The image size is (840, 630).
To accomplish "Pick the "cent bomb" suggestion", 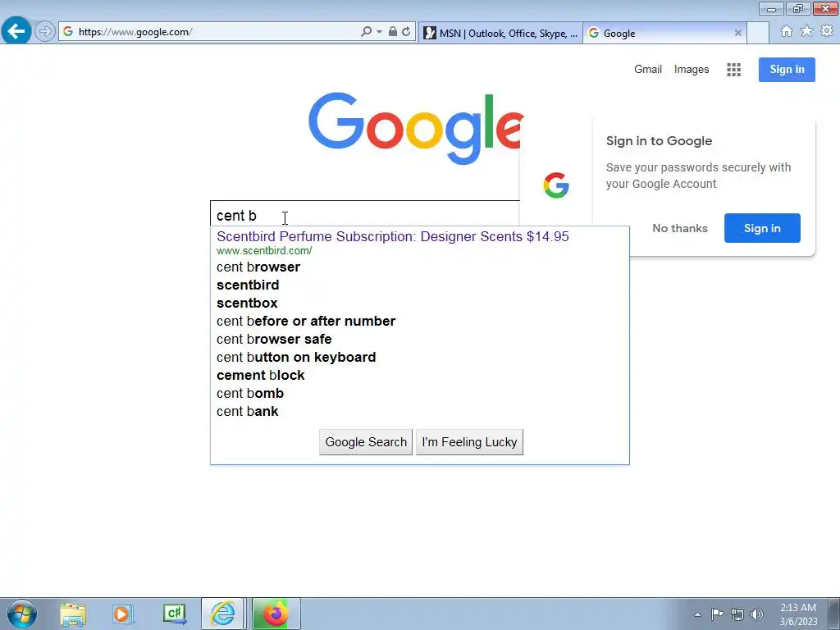I will [x=419, y=393].
